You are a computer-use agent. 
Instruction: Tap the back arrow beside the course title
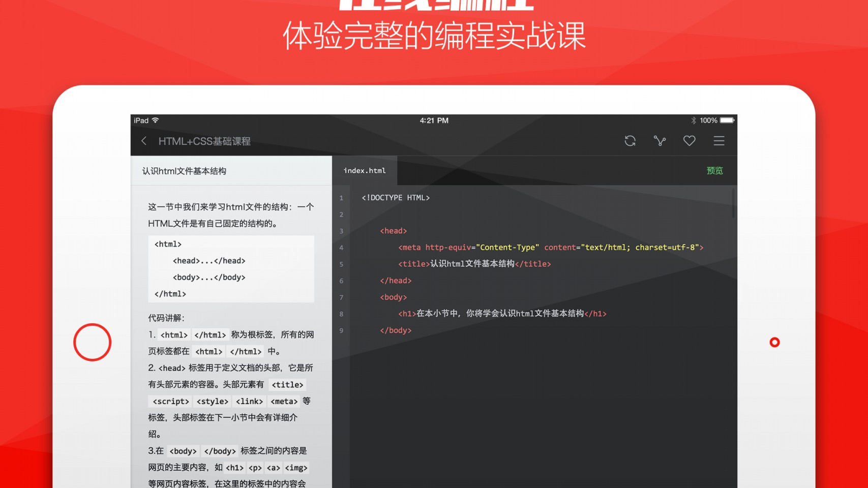(x=144, y=141)
